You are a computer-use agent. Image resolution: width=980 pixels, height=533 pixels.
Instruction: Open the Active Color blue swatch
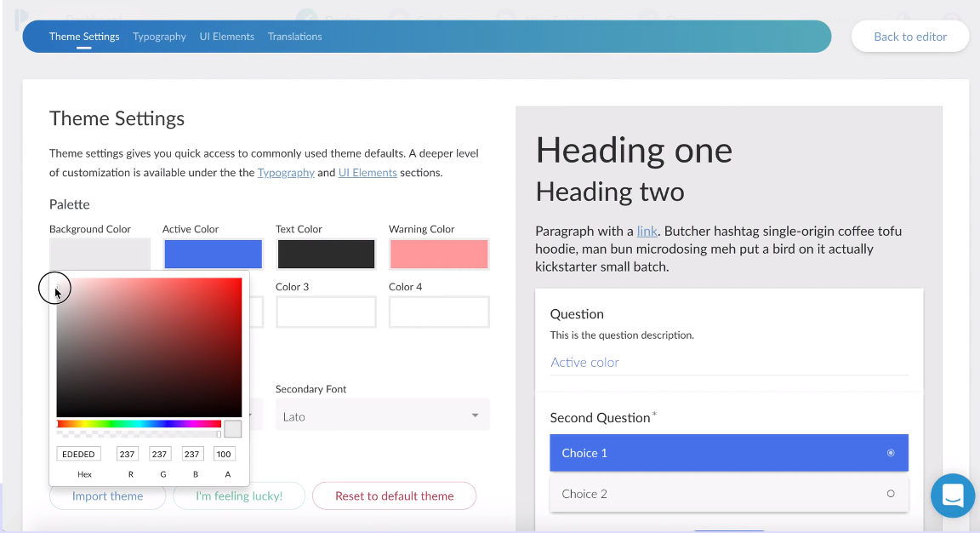(x=214, y=254)
